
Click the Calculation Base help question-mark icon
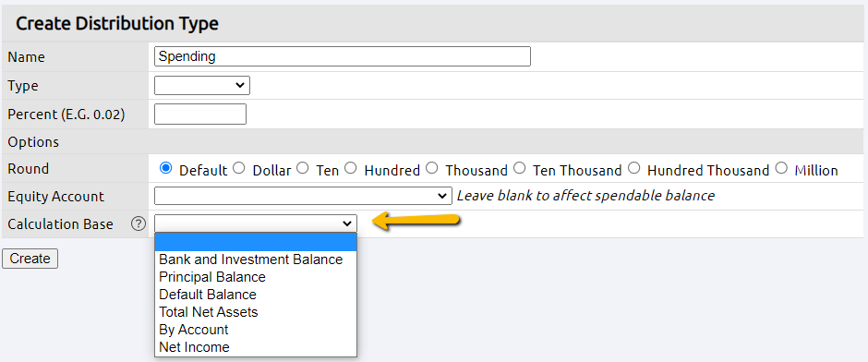click(139, 224)
